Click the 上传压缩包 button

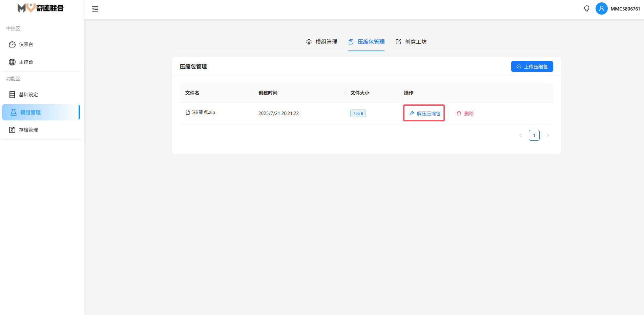[532, 67]
